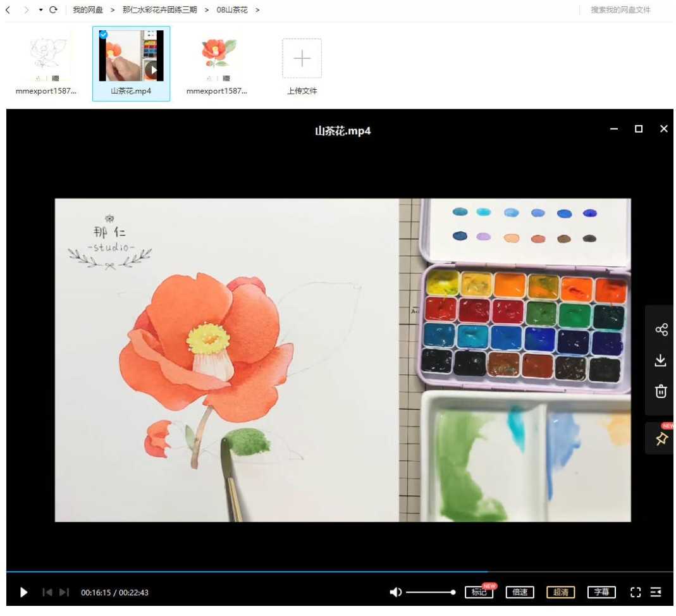Open the playlist panel icon
The width and height of the screenshot is (676, 616).
point(656,593)
